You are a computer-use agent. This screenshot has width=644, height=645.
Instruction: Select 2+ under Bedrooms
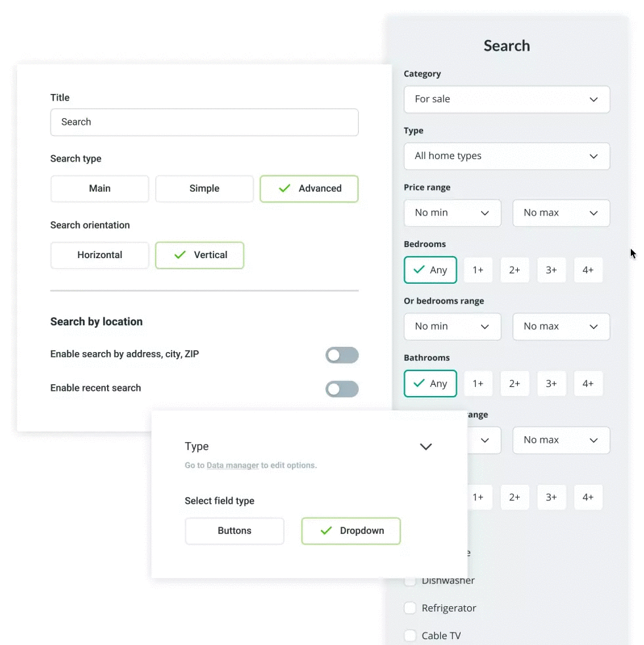515,270
